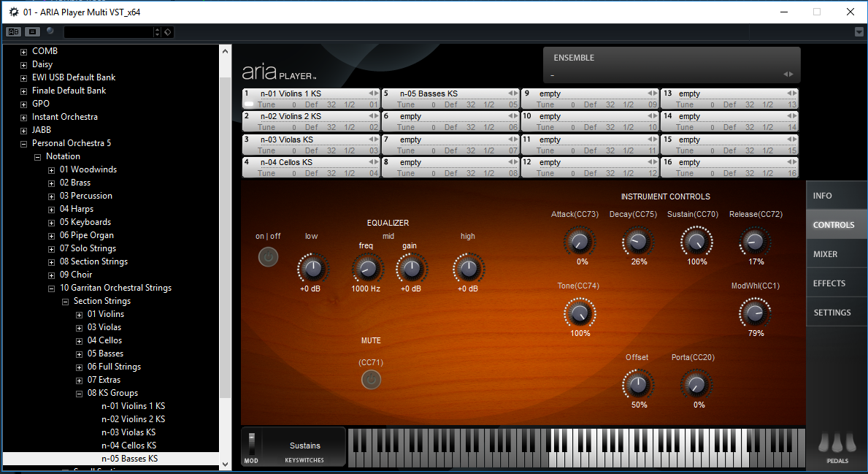Toggle the Mute CC71 power button
This screenshot has width=868, height=474.
371,379
